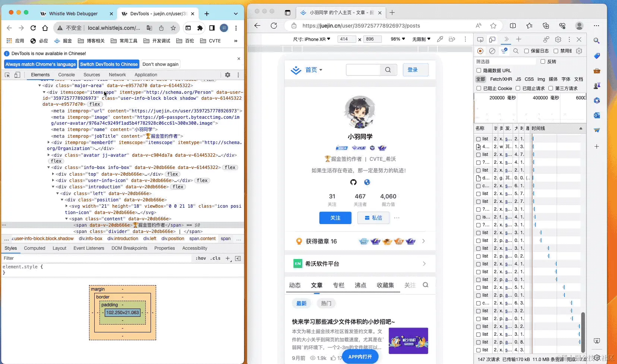617x364 pixels.
Task: Toggle device toolbar icon in Chrome DevTools
Action: (x=17, y=75)
